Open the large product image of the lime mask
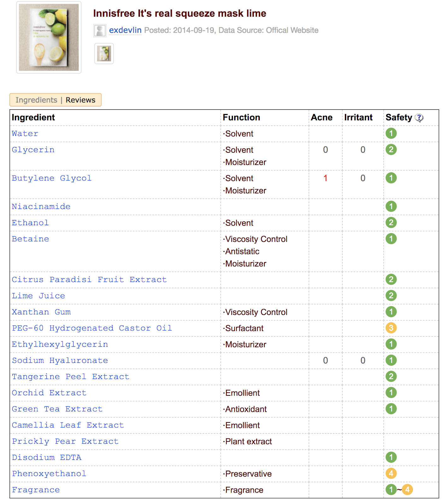 [49, 37]
